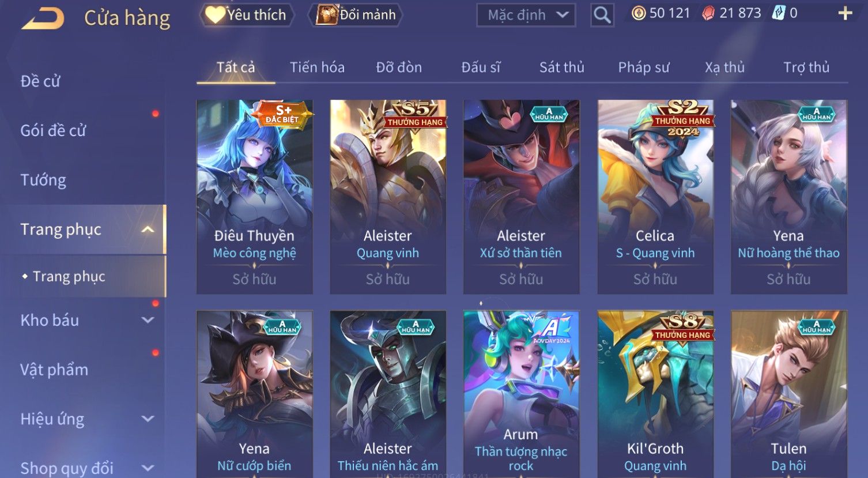The width and height of the screenshot is (868, 478).
Task: Select Điêu Thuyền Mèo công nghệ skin card
Action: [x=255, y=197]
